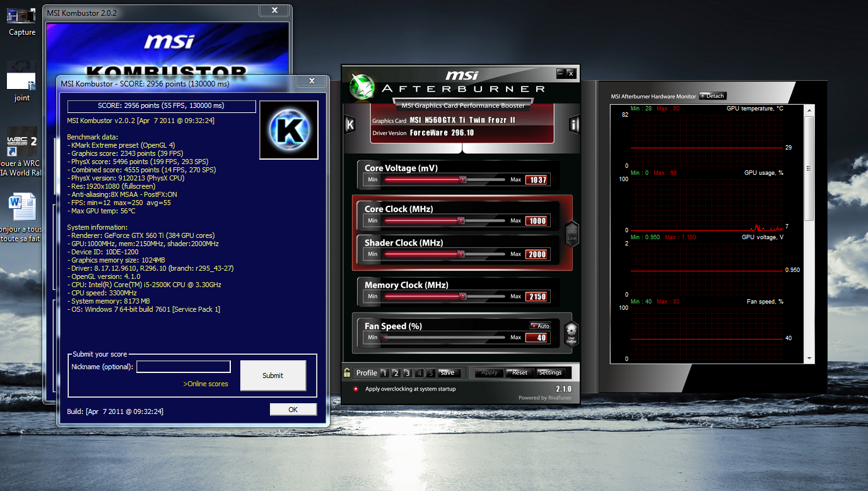Click the Kombustor K button in Afterburner
The width and height of the screenshot is (868, 491).
[x=349, y=124]
